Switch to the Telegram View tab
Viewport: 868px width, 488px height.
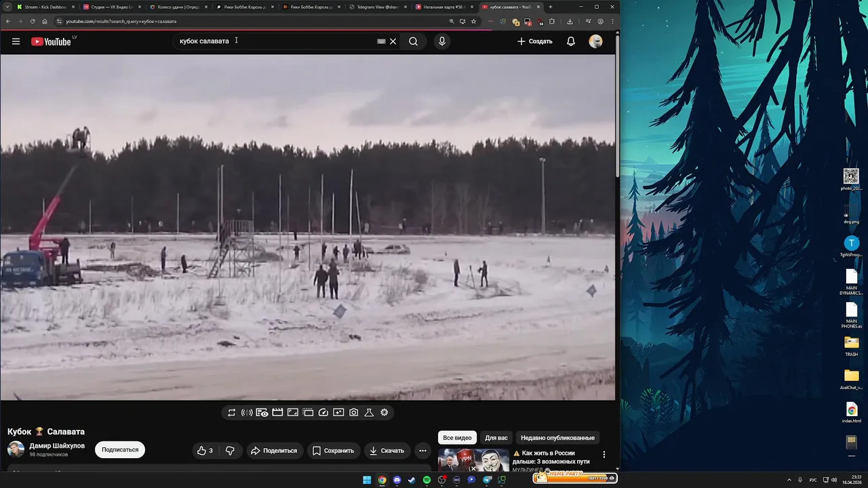[x=377, y=7]
